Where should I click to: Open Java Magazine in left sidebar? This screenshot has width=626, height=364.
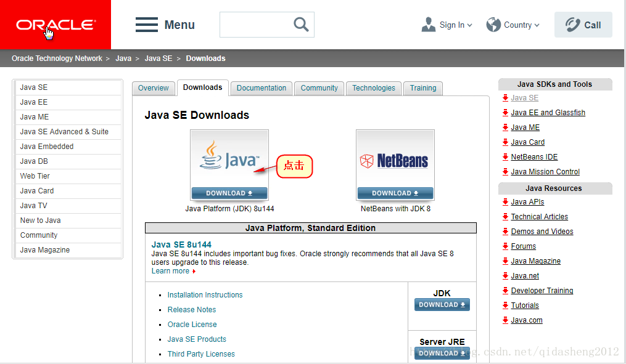tap(68, 249)
